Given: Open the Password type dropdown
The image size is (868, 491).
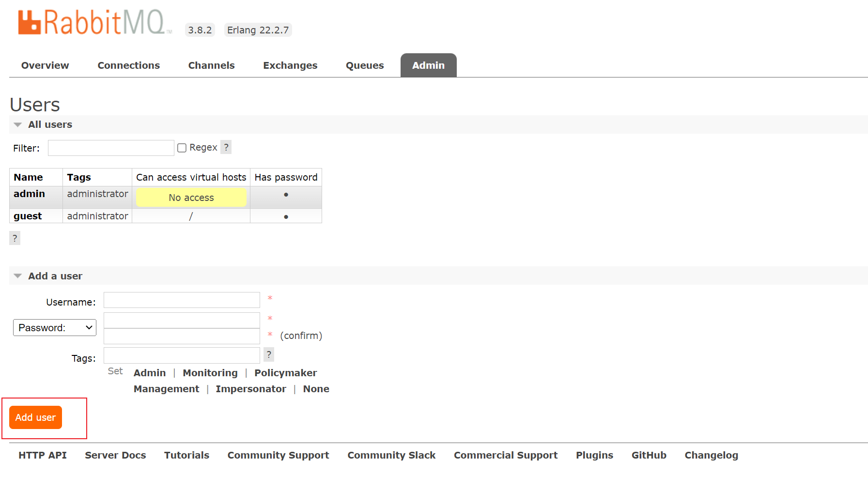Looking at the screenshot, I should click(x=55, y=327).
